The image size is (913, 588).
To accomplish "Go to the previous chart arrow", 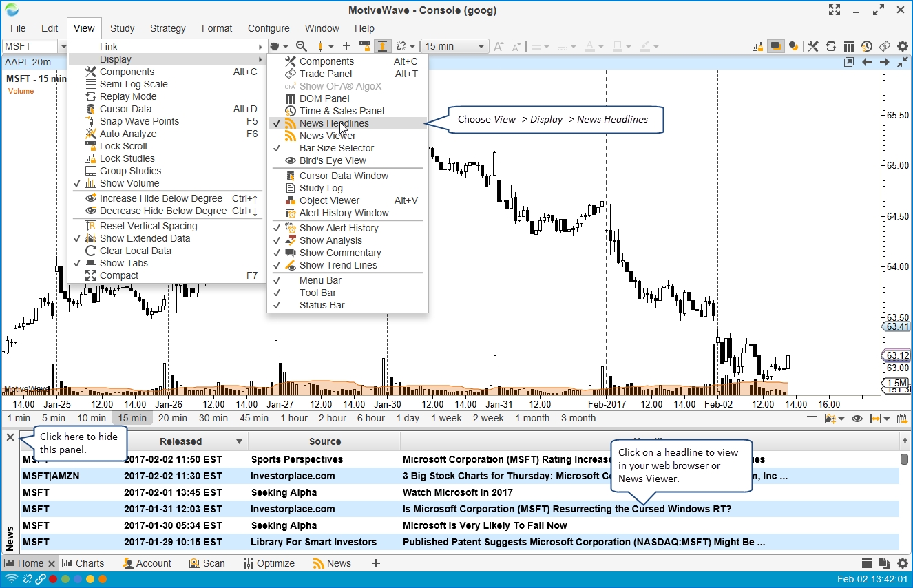I will click(867, 62).
